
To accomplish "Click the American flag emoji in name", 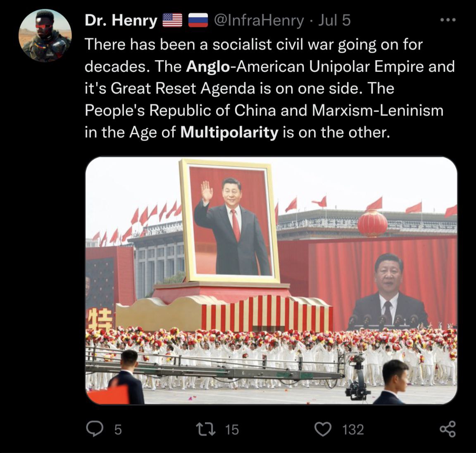I will pyautogui.click(x=172, y=20).
